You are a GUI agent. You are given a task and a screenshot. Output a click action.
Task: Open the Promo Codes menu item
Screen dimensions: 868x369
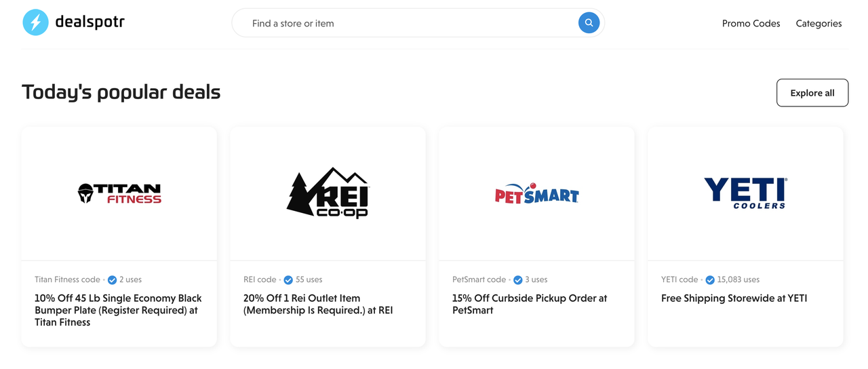point(751,23)
